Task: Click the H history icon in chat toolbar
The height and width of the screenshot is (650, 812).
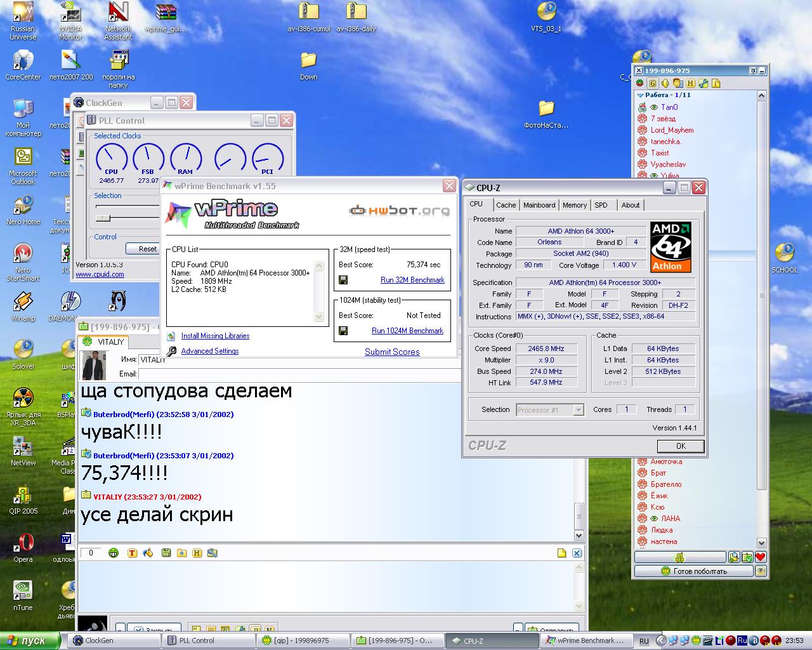Action: tap(197, 553)
